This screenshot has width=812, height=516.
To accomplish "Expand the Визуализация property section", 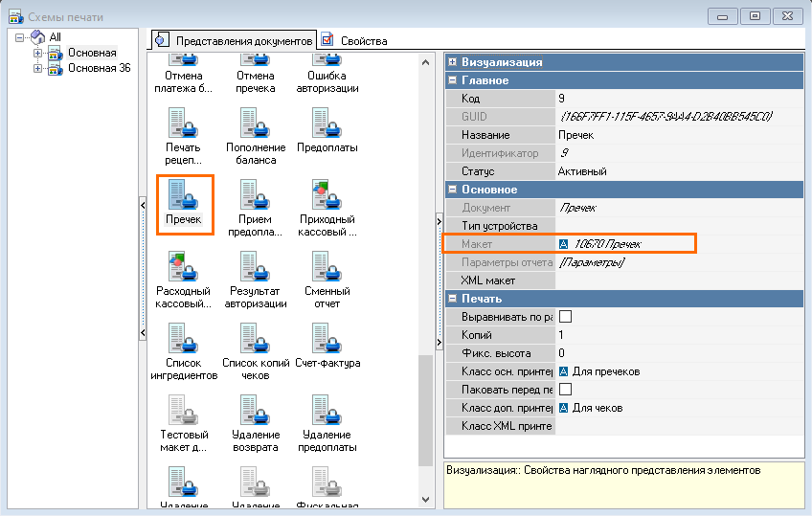I will (x=453, y=62).
